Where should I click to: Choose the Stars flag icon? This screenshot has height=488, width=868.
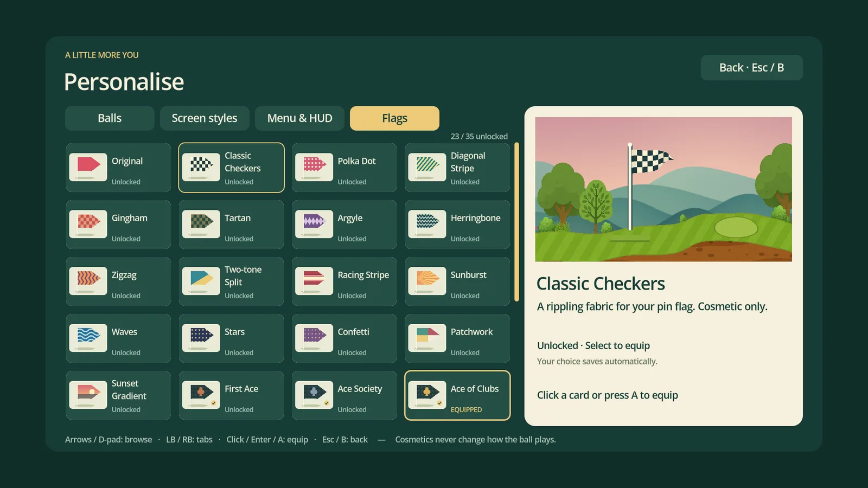[201, 338]
